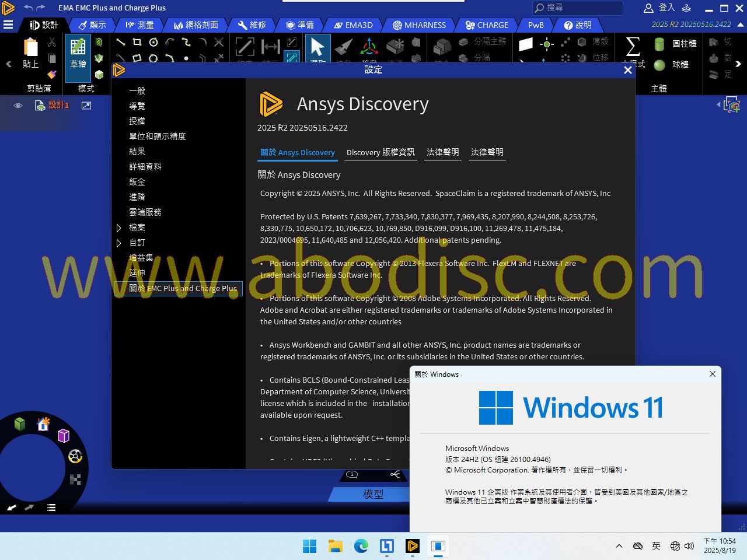Screen dimensions: 747x560
Task: Click the green origin point icon
Action: point(547,44)
